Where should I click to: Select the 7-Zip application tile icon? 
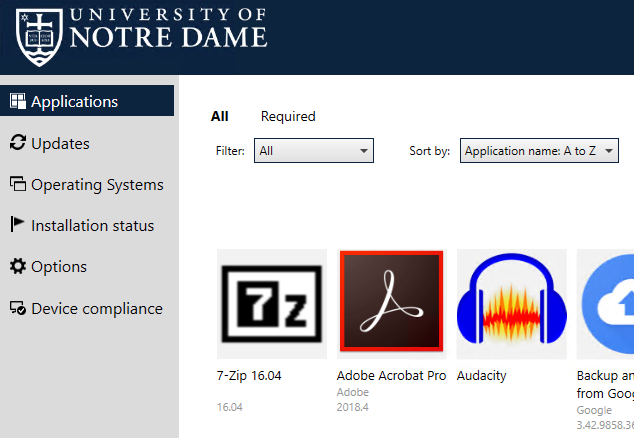point(272,303)
